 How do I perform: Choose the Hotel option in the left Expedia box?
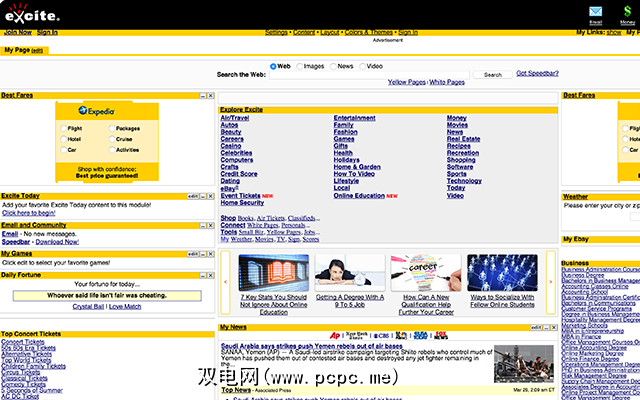[x=63, y=139]
